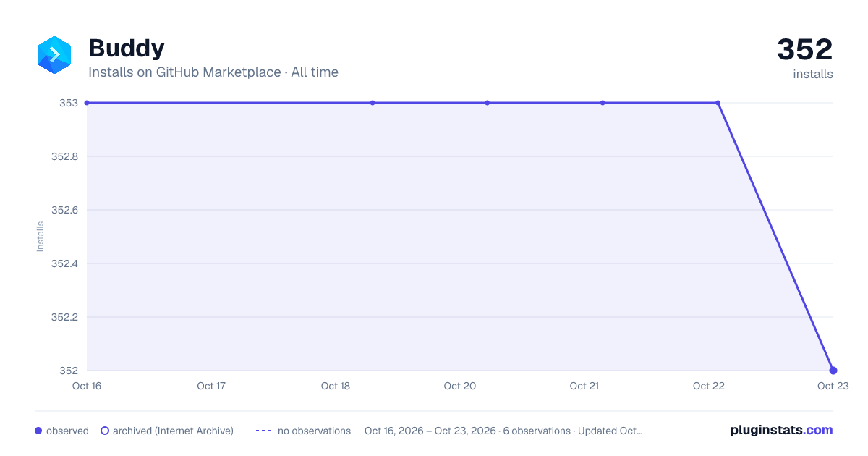
Task: Click the Oct 18 x-axis label
Action: [x=336, y=387]
